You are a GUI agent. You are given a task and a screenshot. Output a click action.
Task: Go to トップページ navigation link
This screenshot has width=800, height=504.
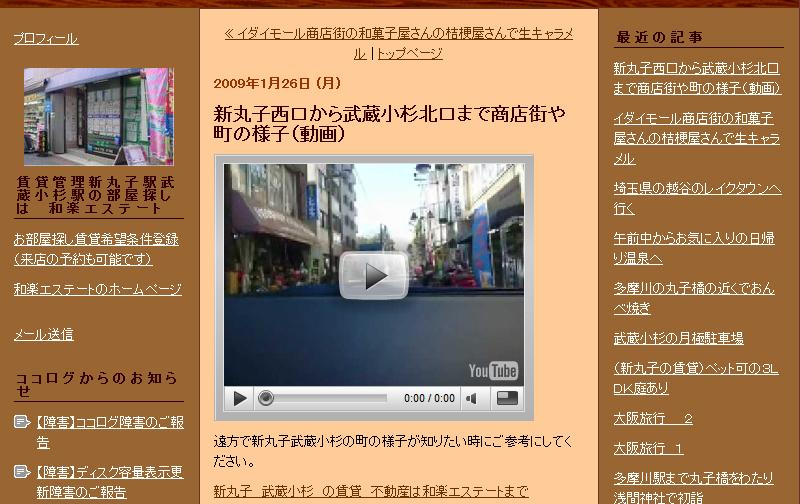click(x=409, y=54)
